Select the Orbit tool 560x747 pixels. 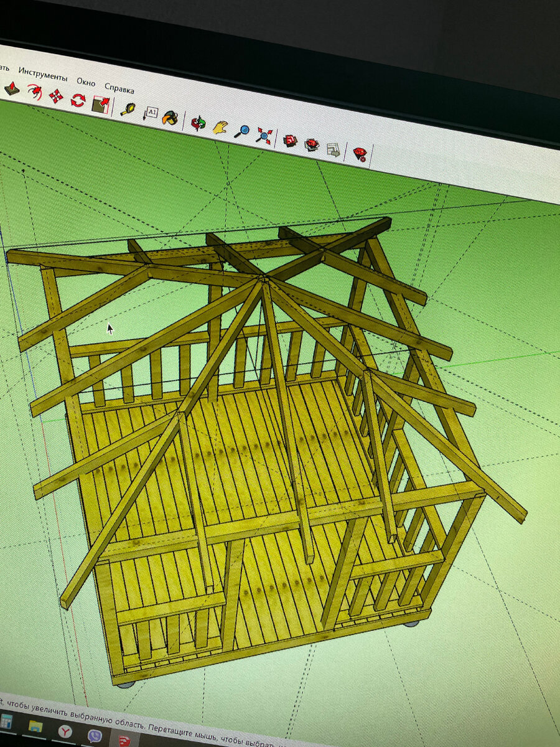tap(198, 122)
